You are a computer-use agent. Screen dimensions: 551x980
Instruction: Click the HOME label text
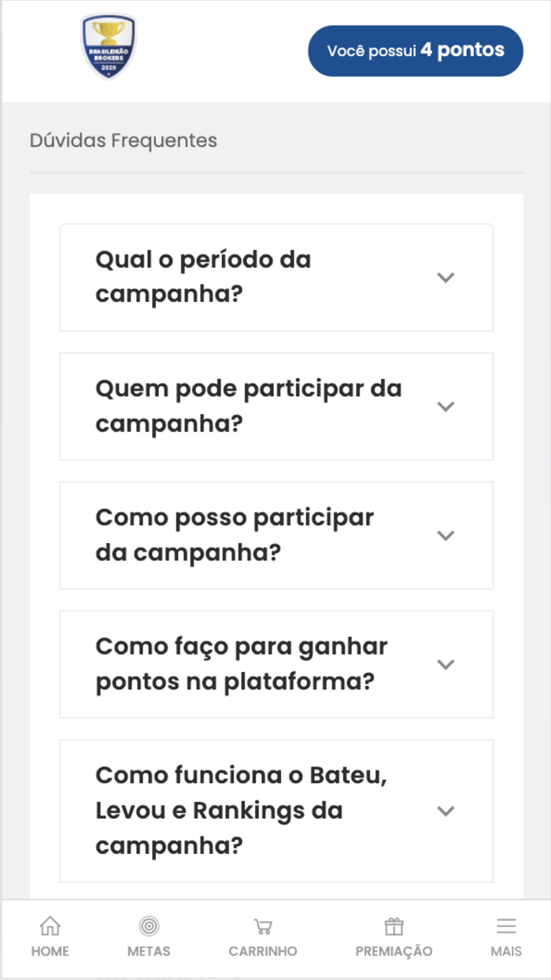click(x=50, y=951)
